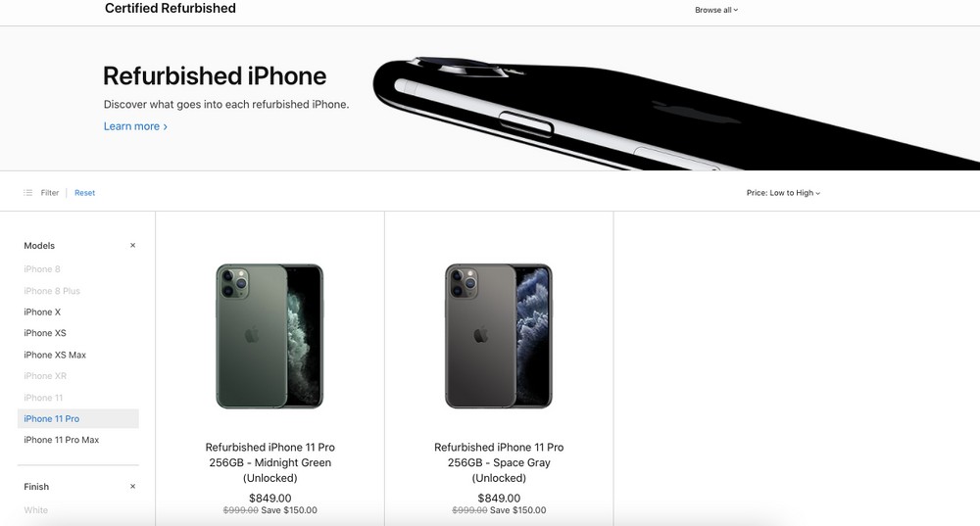Viewport: 980px width, 526px height.
Task: Select iPhone X model filter
Action: pos(42,311)
